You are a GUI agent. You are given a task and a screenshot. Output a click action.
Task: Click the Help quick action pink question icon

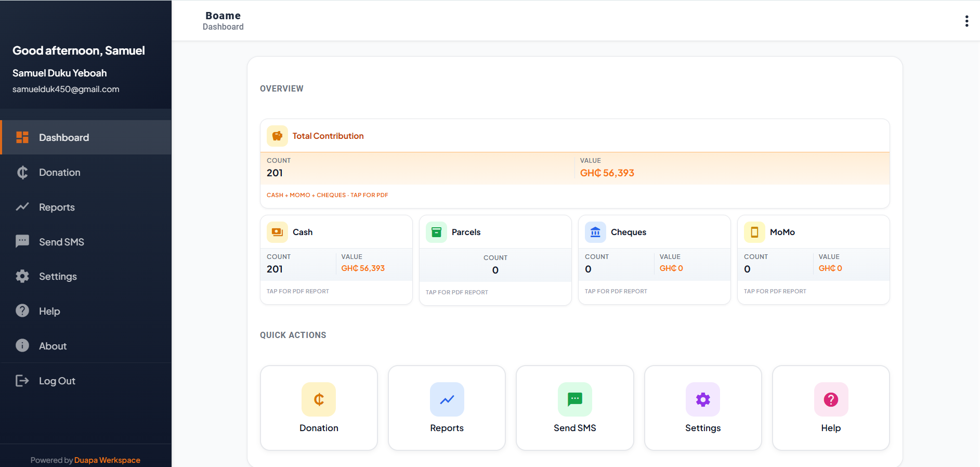tap(831, 399)
